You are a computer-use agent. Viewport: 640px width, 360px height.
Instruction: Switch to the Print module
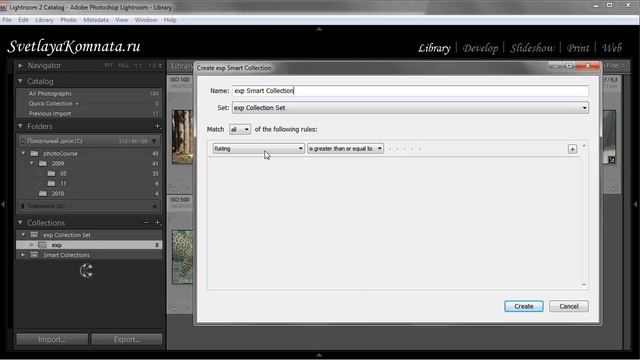[578, 48]
